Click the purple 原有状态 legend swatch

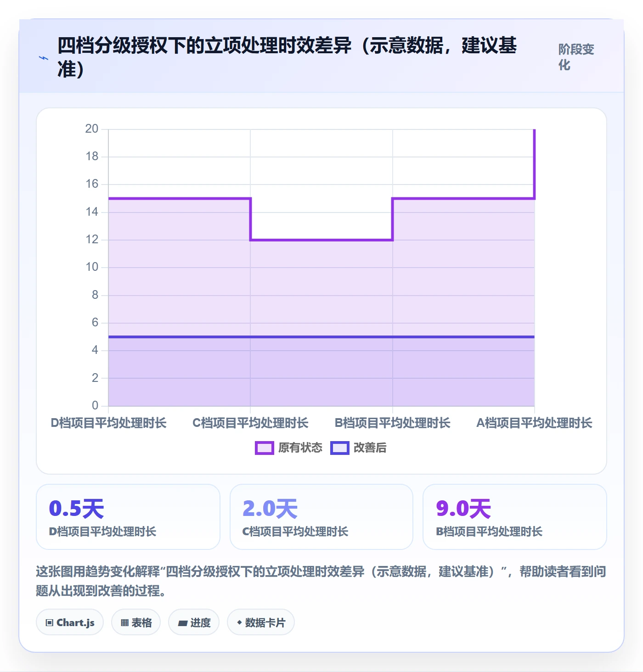tap(265, 448)
